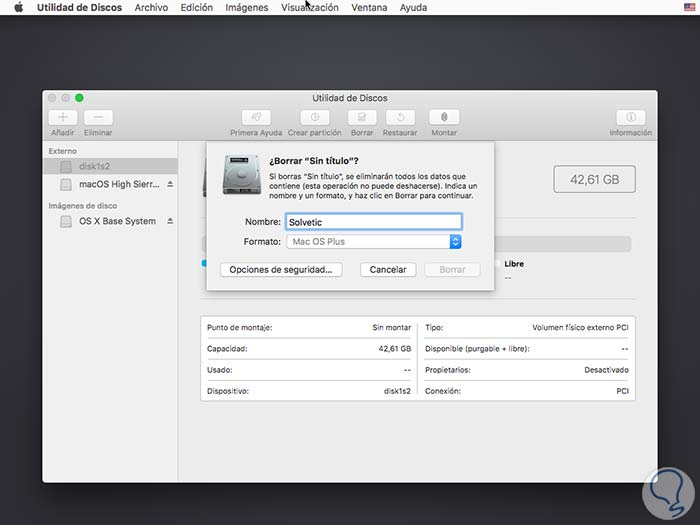Screen dimensions: 700x525
Task: Click the Libre legend label
Action: 514,264
